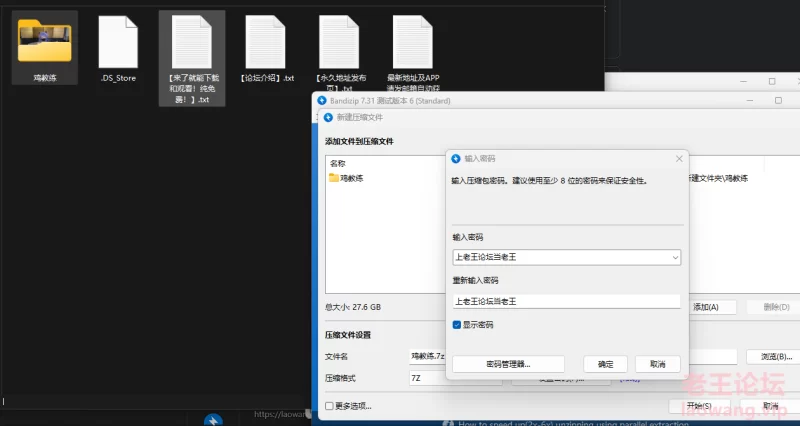The height and width of the screenshot is (426, 800).
Task: Expand the 输入密码 combo box dropdown arrow
Action: (675, 258)
